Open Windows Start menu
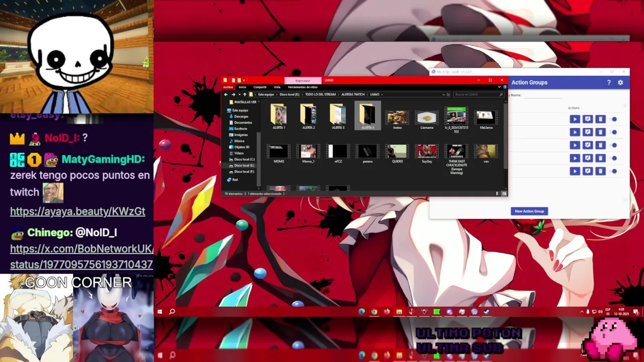Image resolution: width=644 pixels, height=362 pixels. point(159,312)
